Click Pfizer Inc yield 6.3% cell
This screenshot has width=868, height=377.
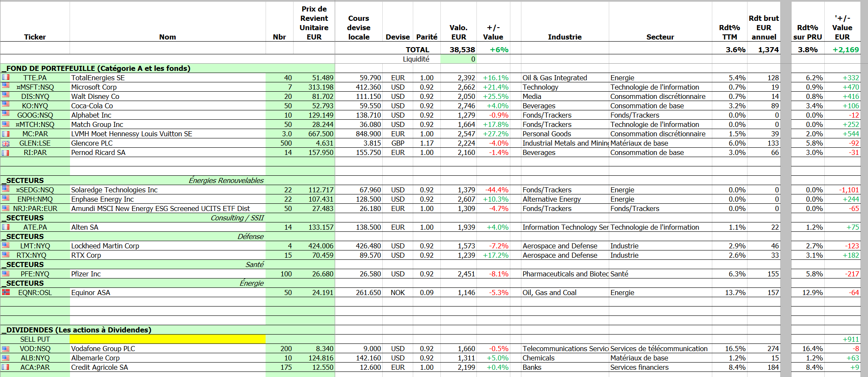tap(730, 274)
